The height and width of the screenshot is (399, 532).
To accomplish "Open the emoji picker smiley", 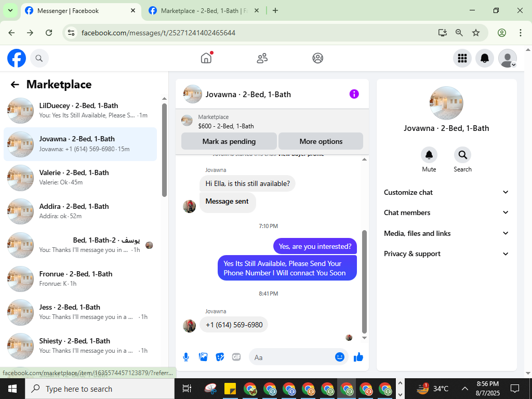I will click(340, 357).
